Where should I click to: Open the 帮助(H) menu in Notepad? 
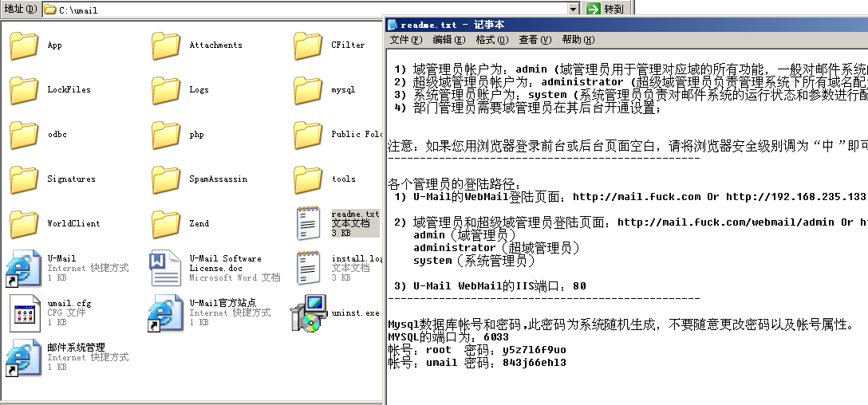(578, 40)
